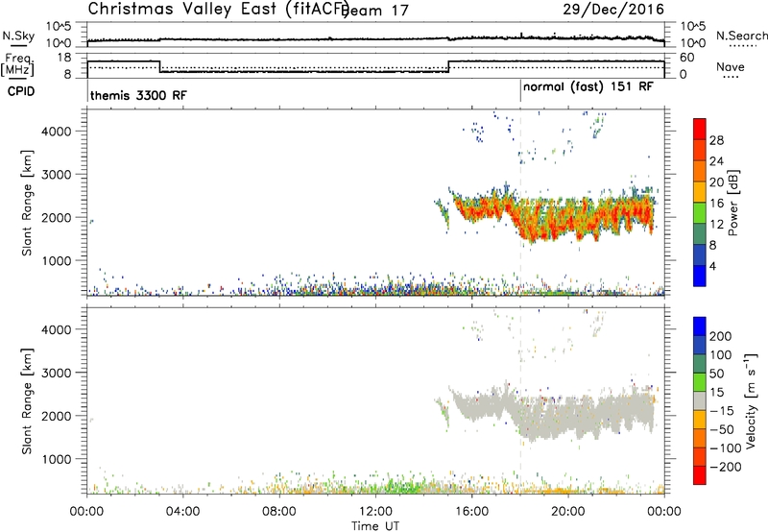This screenshot has width=768, height=532.
Task: Click the 'Beam 17' label
Action: [375, 11]
